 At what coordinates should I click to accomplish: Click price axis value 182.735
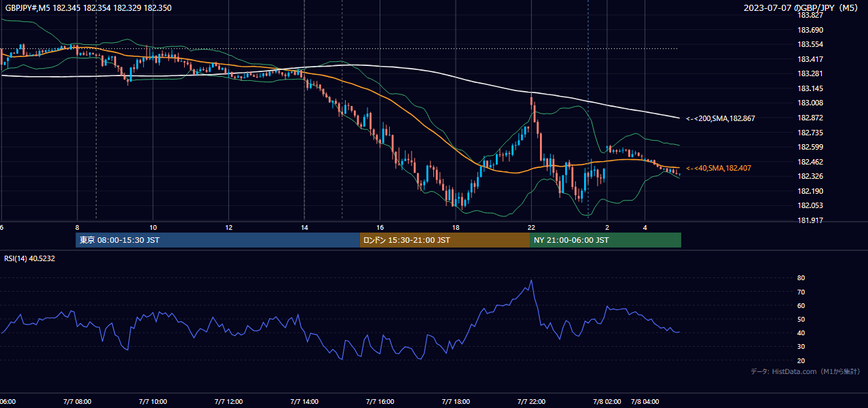(x=810, y=133)
